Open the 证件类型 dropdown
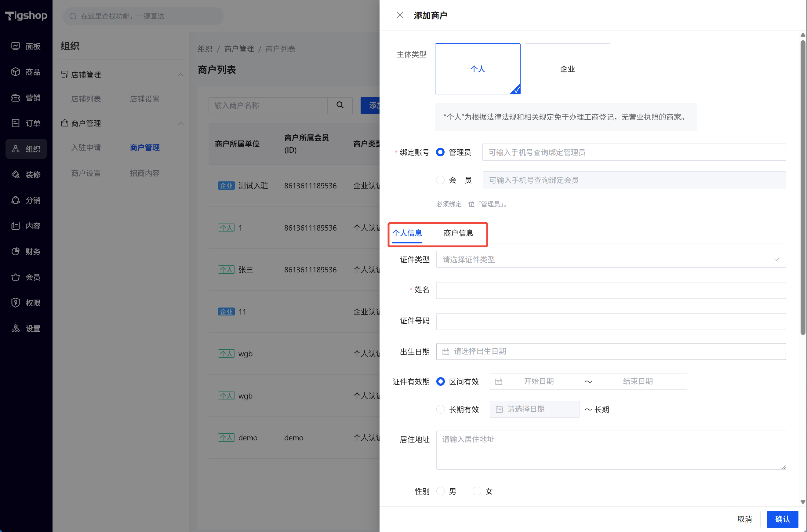This screenshot has width=807, height=532. (611, 260)
